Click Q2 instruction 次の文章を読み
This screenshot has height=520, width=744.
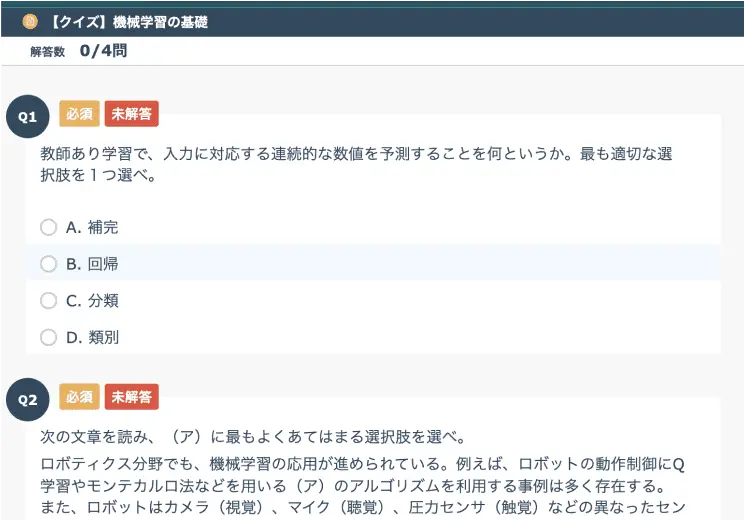[x=254, y=436]
